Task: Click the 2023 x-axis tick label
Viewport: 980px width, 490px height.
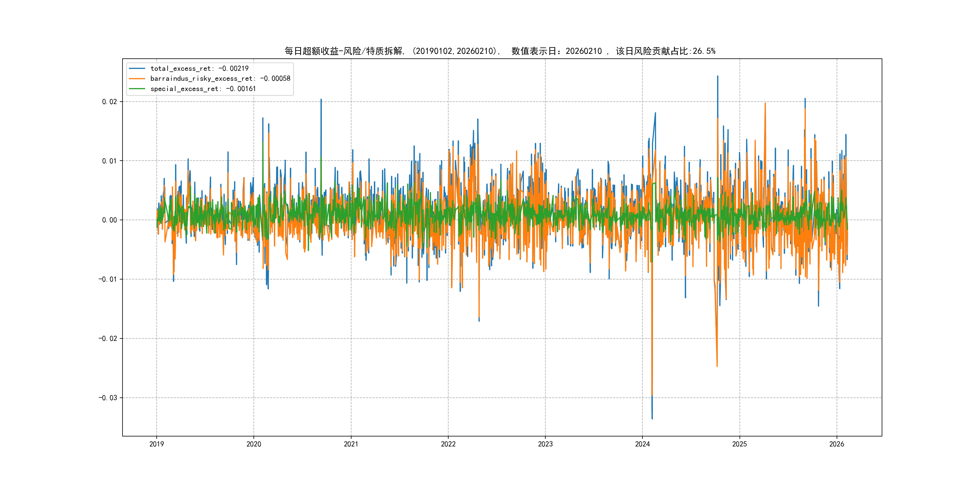Action: tap(545, 444)
